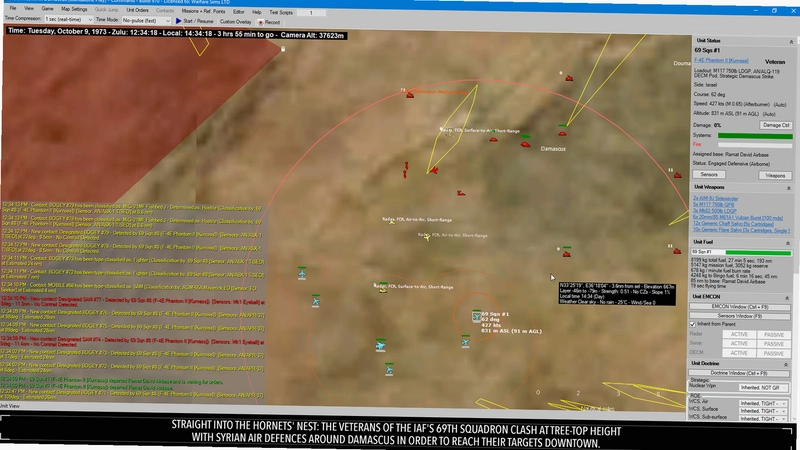Open the Missions + Ref. Points menu
This screenshot has height=450, width=800.
[203, 11]
